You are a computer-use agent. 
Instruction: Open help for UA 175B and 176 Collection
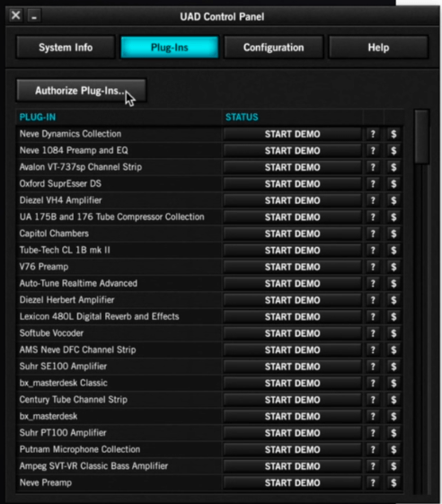pyautogui.click(x=373, y=217)
